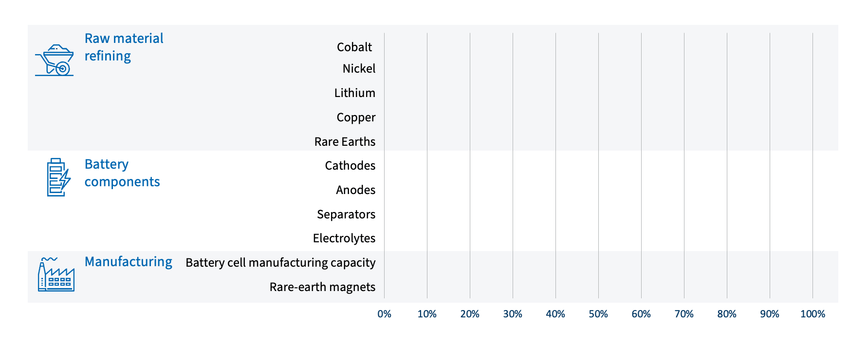Screen dimensions: 868x351
Task: Select the 100% axis tick label
Action: pos(813,314)
